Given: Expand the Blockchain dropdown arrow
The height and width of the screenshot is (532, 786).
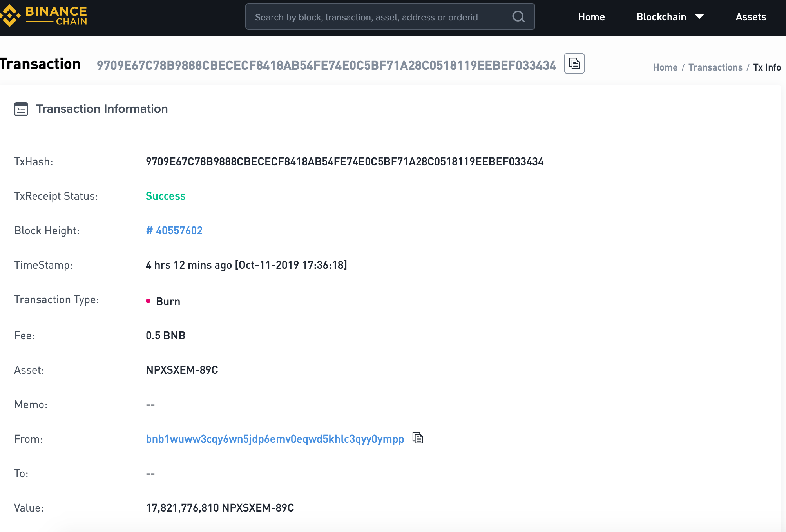Looking at the screenshot, I should point(699,16).
